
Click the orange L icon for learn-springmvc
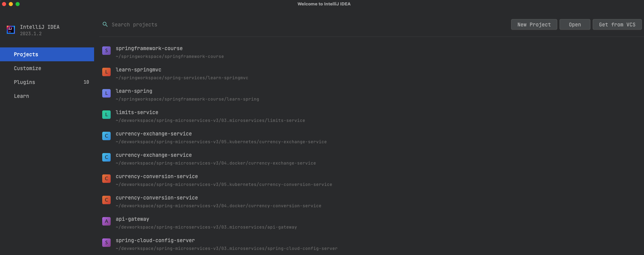point(106,72)
